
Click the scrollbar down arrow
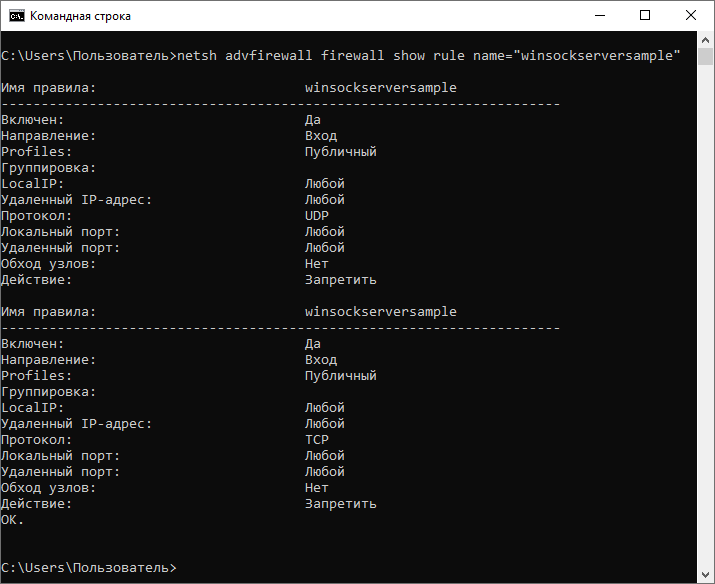[x=706, y=575]
